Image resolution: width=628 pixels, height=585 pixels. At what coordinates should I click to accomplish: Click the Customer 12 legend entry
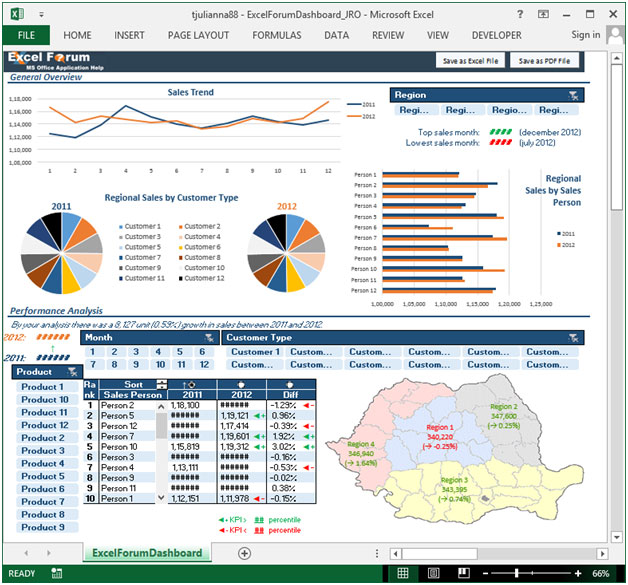click(202, 278)
